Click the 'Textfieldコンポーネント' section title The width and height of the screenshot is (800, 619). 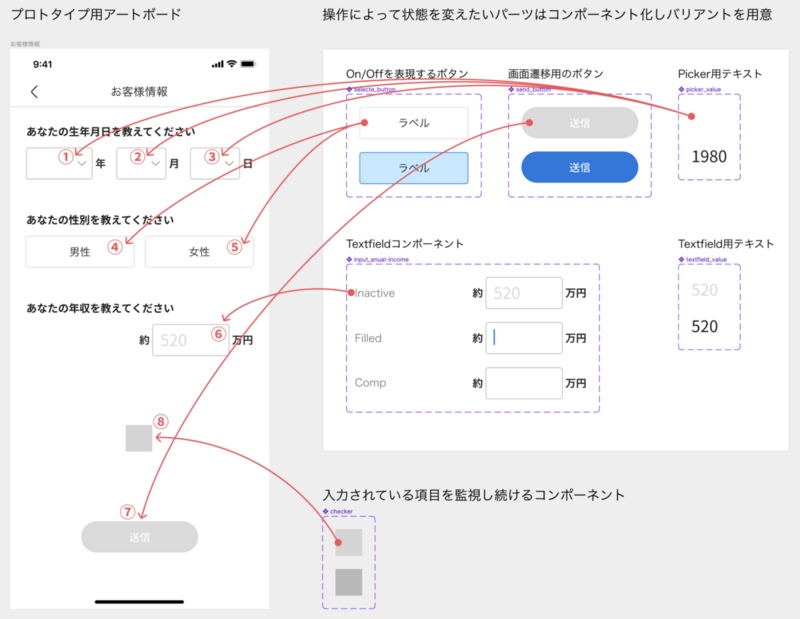405,244
